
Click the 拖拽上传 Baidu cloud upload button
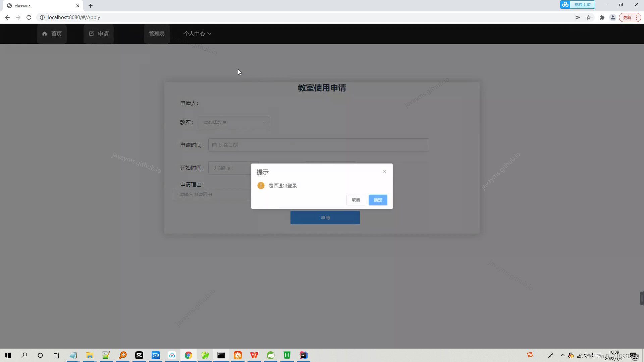tap(577, 5)
